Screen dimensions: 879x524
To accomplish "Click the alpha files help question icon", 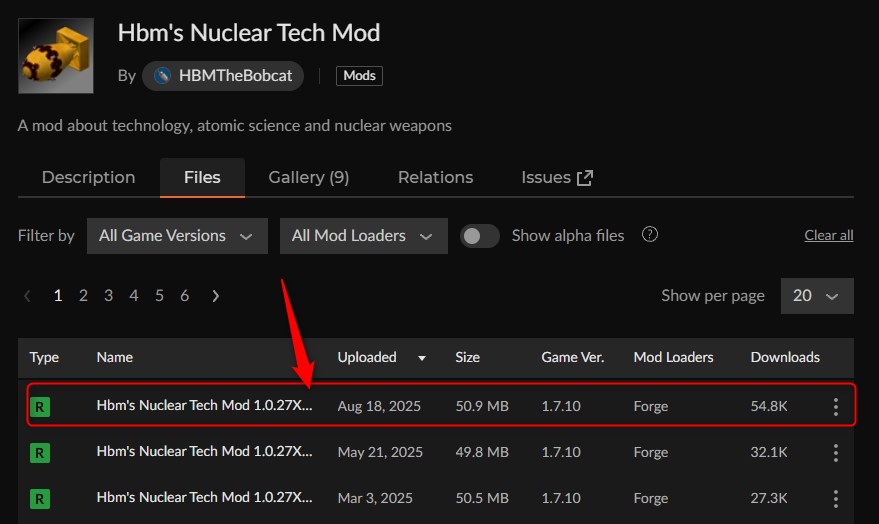I will click(x=650, y=234).
